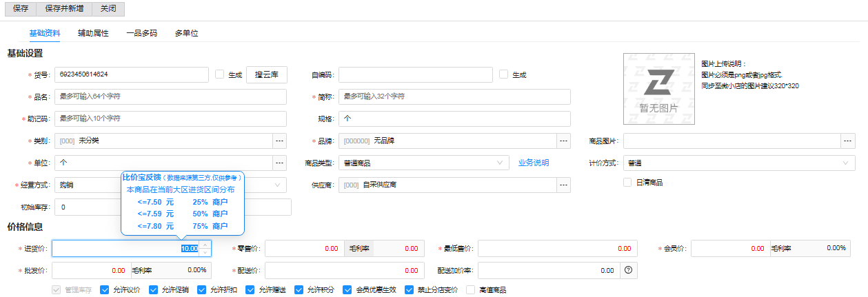Open the 商品图片 ellipsis browse button
The image size is (868, 297).
848,141
